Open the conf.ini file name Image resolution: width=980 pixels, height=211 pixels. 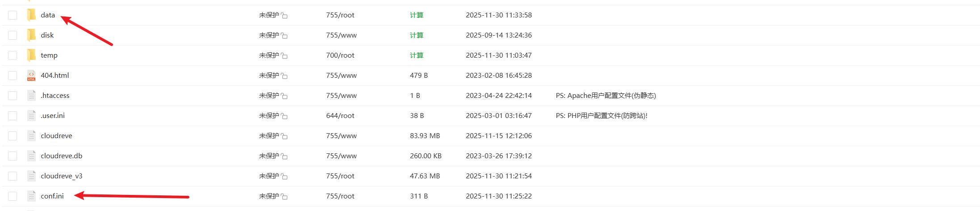coord(52,196)
